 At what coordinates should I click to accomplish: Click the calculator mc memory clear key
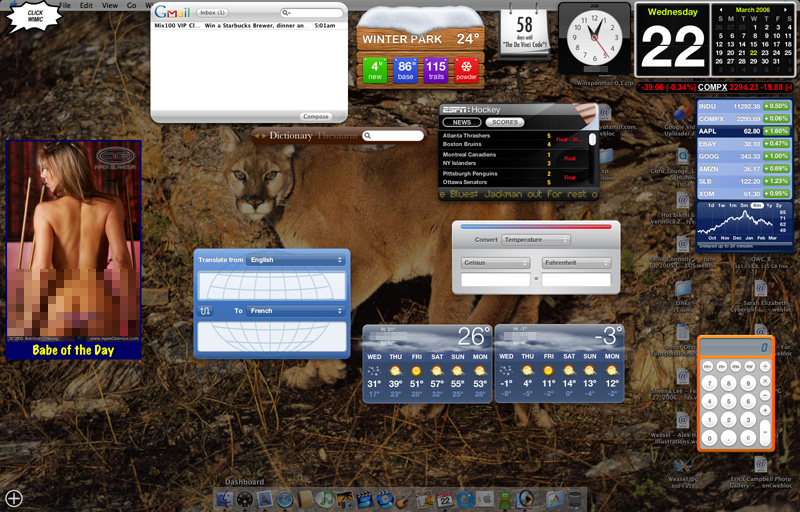click(736, 367)
